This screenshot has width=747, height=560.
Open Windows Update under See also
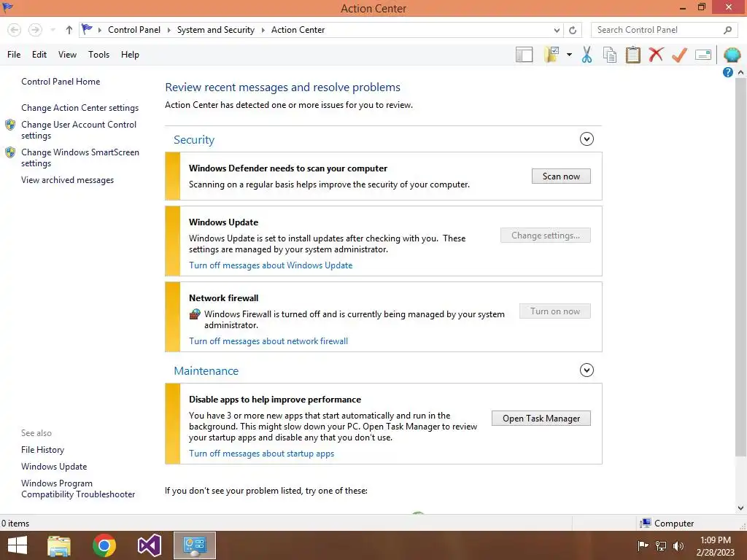(54, 466)
